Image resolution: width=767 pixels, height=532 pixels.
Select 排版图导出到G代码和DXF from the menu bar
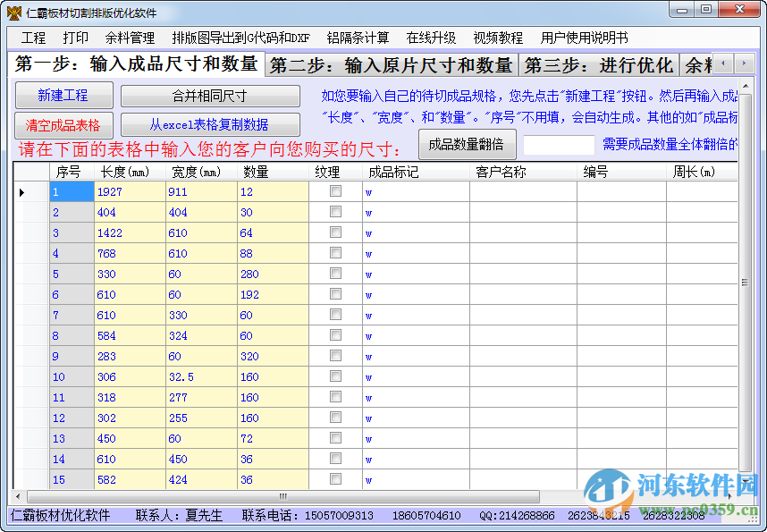(x=237, y=38)
